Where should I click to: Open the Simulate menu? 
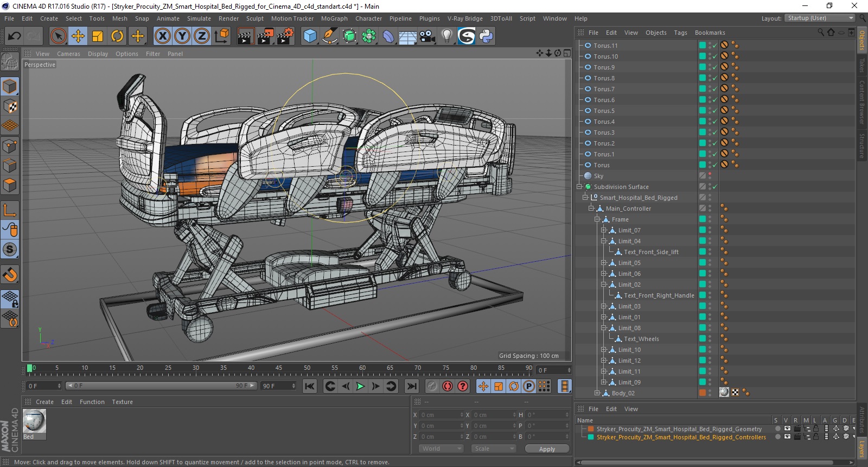[199, 18]
